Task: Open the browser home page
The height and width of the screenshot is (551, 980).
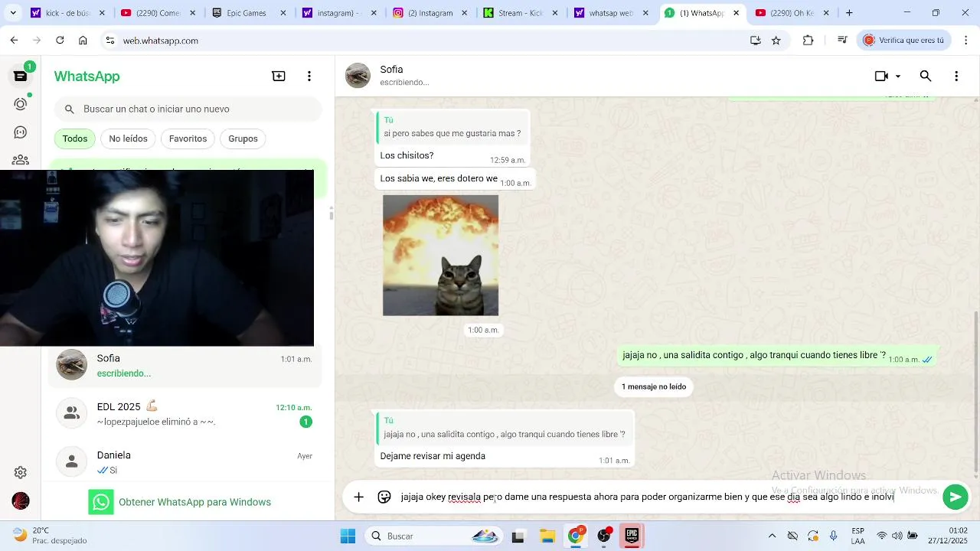Action: [83, 41]
